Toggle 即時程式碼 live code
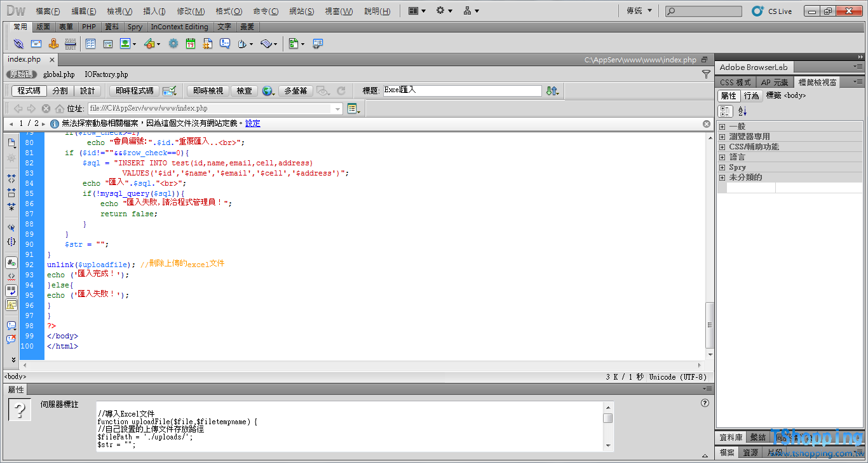This screenshot has width=868, height=463. click(x=134, y=91)
